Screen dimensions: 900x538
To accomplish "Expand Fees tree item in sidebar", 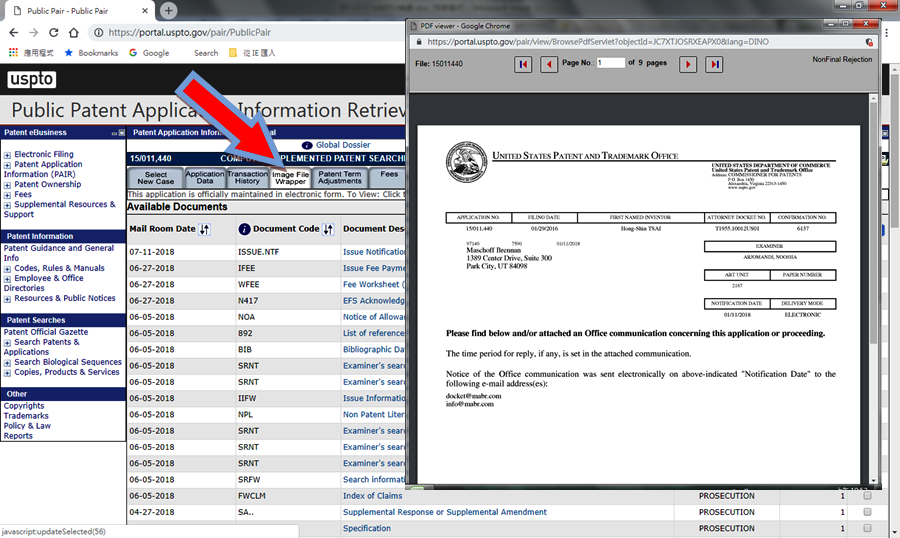I will (7, 195).
